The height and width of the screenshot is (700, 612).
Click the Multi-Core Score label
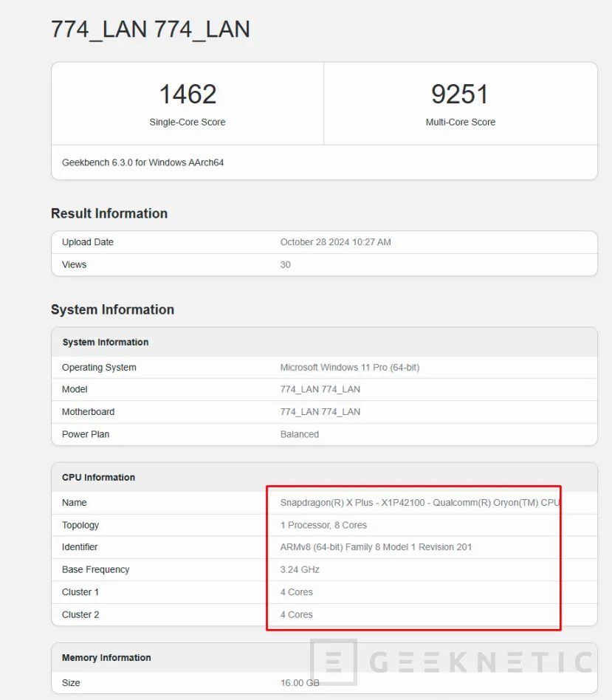tap(460, 122)
